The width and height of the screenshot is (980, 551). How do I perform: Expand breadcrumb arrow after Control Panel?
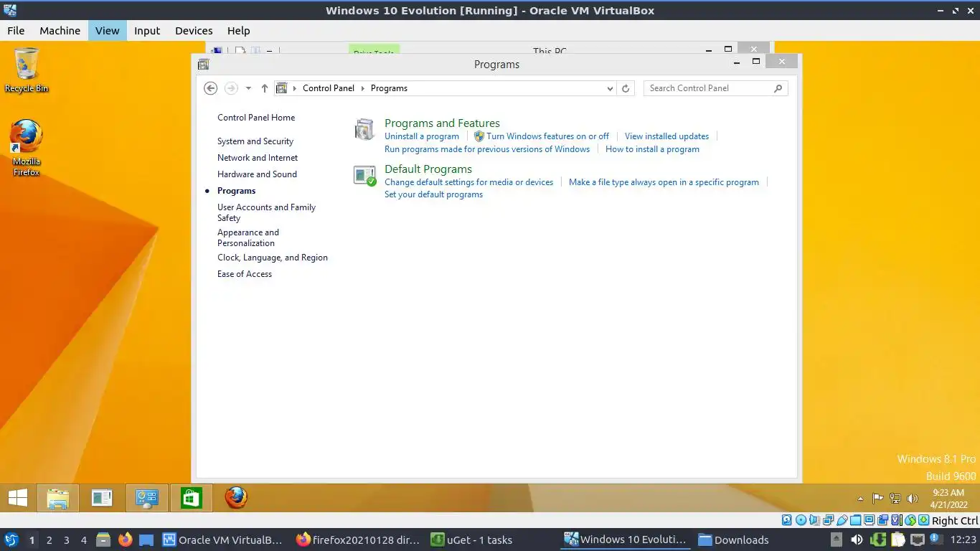pyautogui.click(x=362, y=88)
